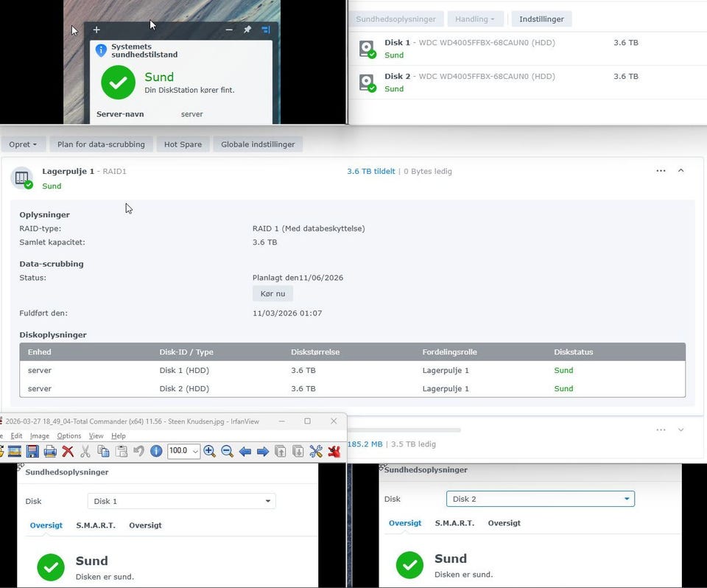
Task: Switch to S.M.A.R.T. tab in Disk 2 panel
Action: (454, 523)
